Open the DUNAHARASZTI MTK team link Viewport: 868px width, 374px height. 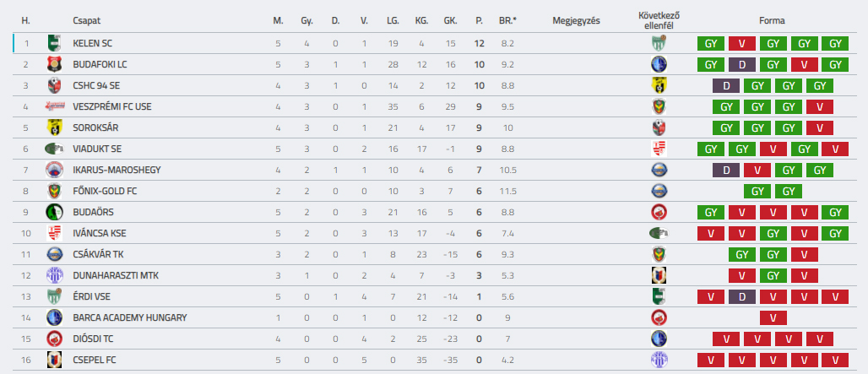(x=115, y=275)
